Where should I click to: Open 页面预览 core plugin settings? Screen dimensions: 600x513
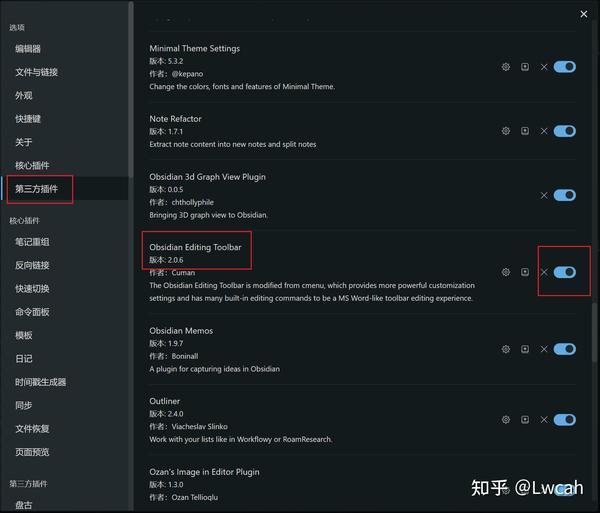(x=32, y=452)
